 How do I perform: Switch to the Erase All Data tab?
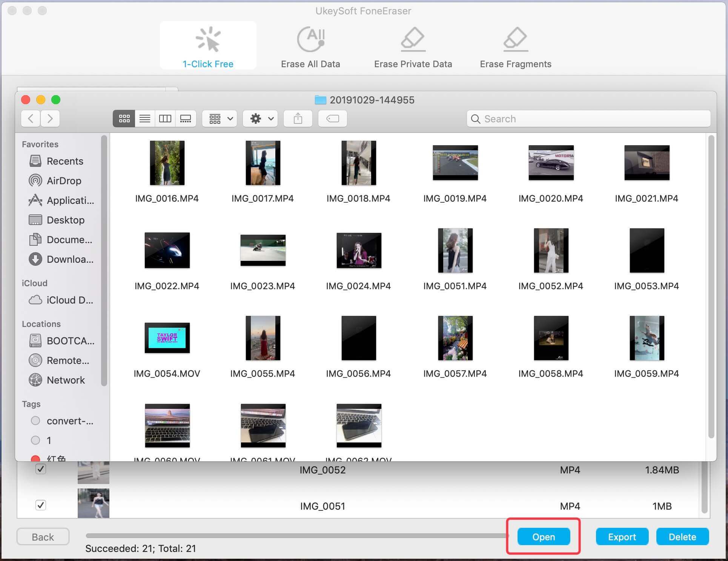point(312,47)
